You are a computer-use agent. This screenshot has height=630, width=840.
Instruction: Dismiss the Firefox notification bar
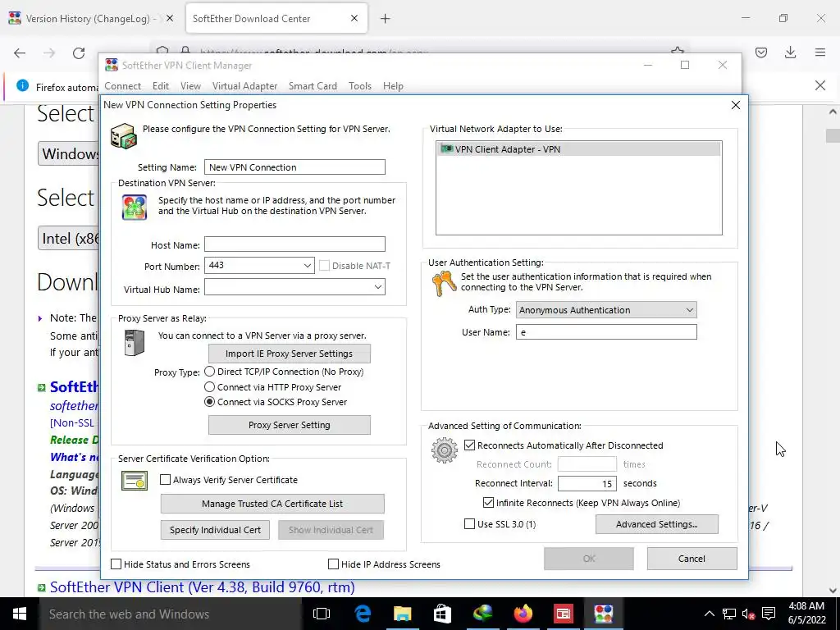(x=820, y=85)
